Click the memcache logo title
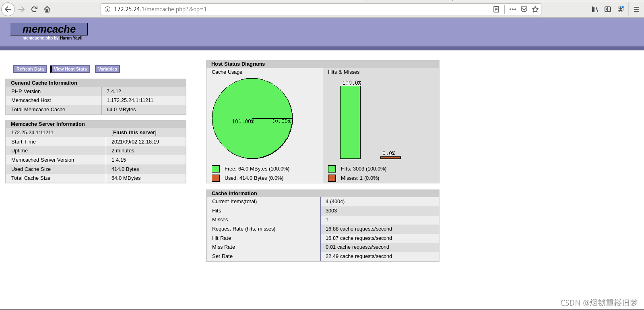 pos(49,29)
